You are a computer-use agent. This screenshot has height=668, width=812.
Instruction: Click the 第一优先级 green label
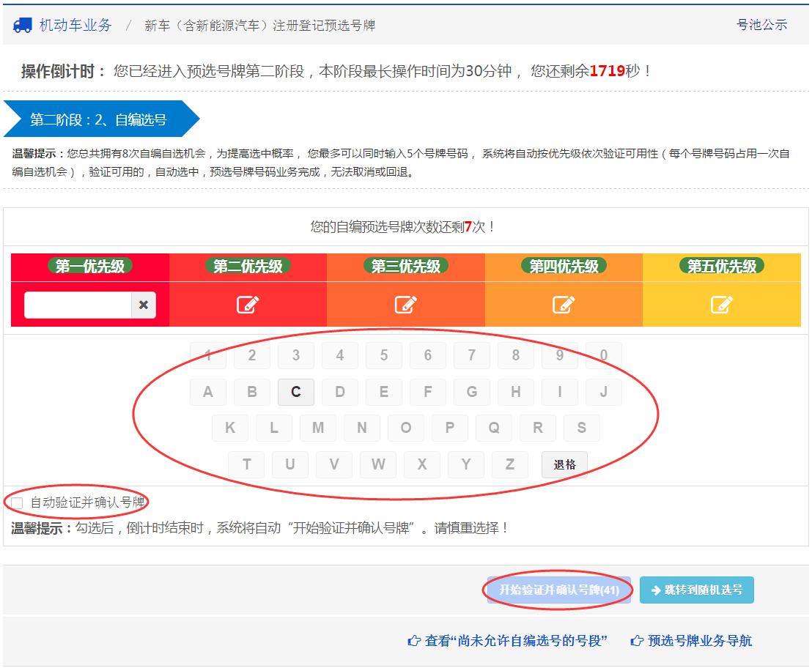(x=90, y=266)
